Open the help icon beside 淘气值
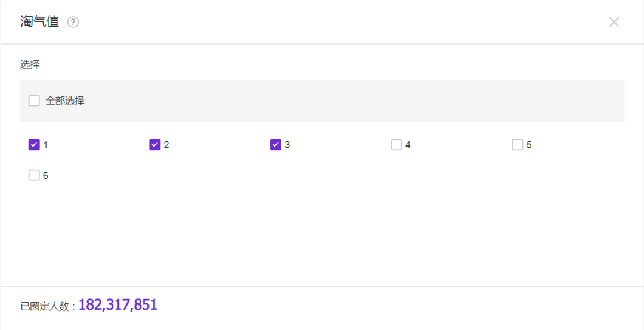The image size is (644, 330). 73,22
